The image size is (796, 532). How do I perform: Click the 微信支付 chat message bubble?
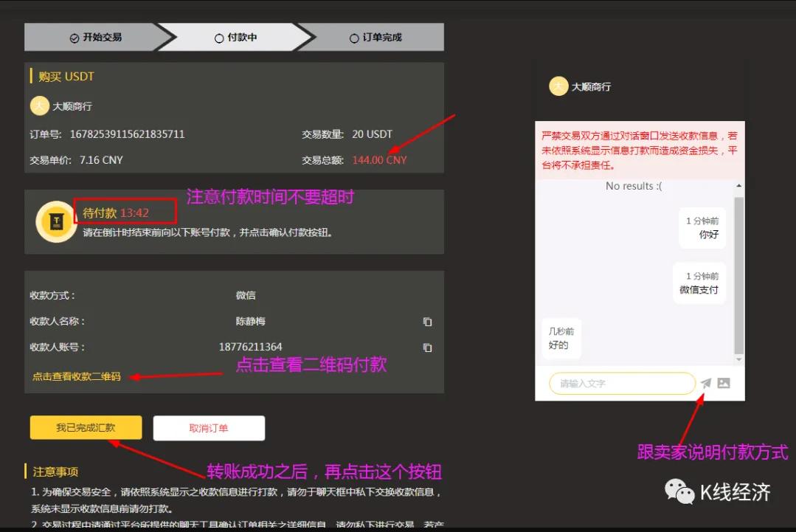pyautogui.click(x=699, y=283)
